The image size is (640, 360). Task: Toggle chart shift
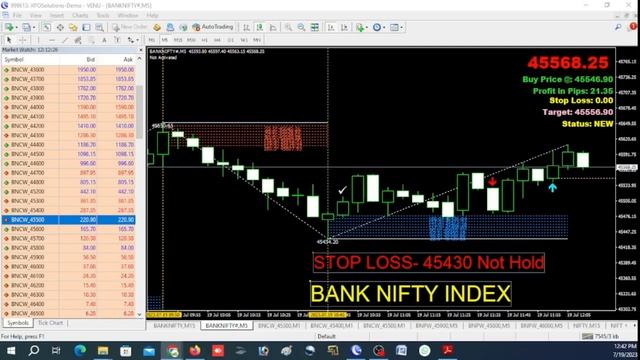[344, 27]
